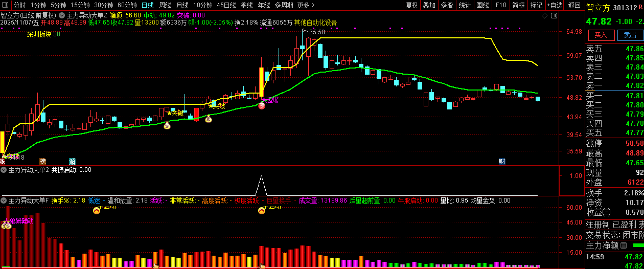Select the 30分钟 period tab

pyautogui.click(x=104, y=5)
